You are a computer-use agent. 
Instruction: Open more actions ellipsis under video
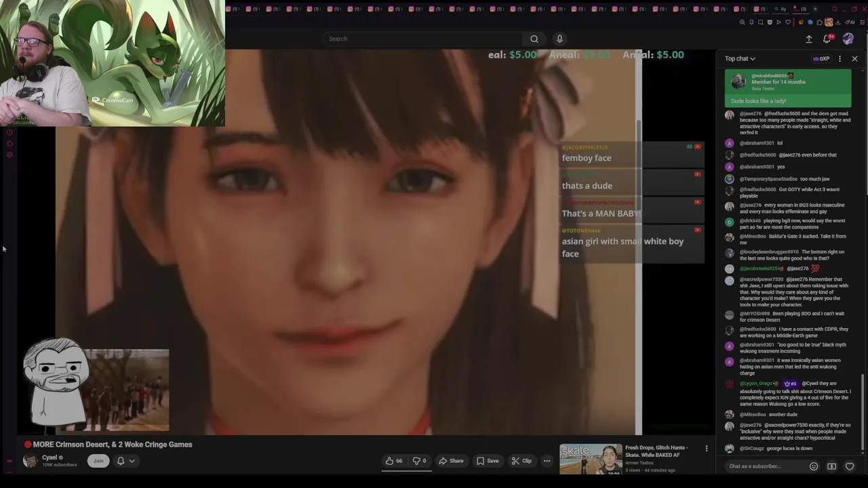pos(547,461)
